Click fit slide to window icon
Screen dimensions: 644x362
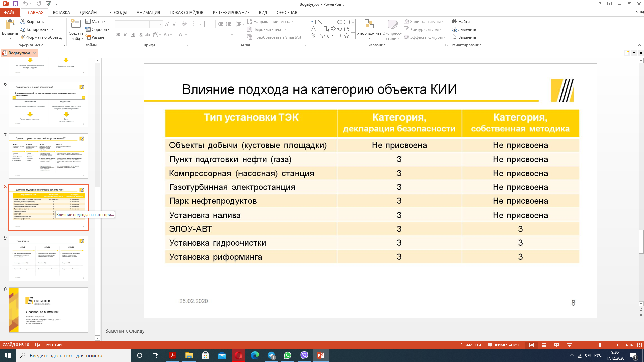(x=639, y=345)
